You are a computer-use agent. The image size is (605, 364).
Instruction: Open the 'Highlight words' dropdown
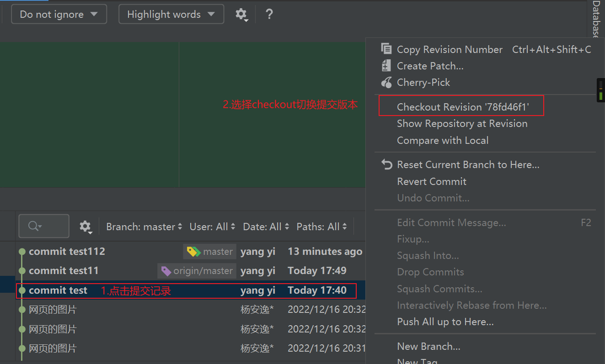[x=171, y=14]
